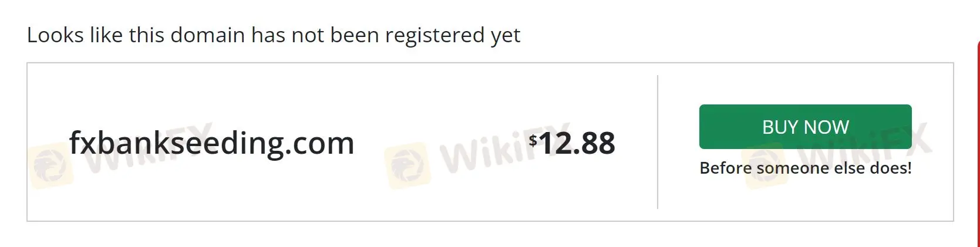The height and width of the screenshot is (247, 980).
Task: Click the $12.88 price
Action: [x=572, y=143]
